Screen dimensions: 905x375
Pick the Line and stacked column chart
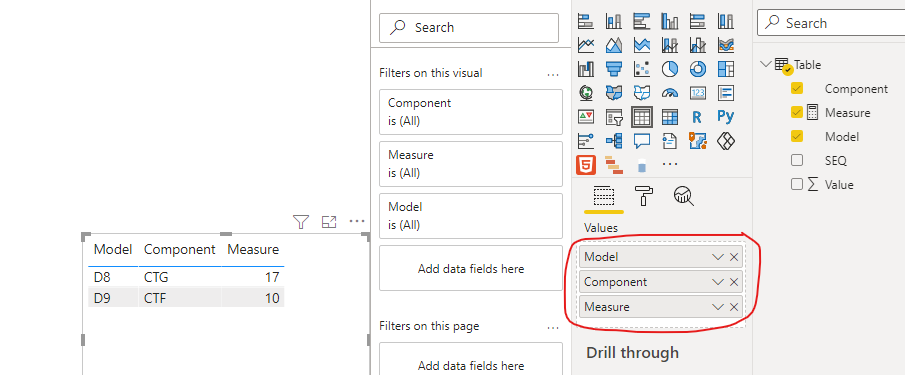click(670, 46)
